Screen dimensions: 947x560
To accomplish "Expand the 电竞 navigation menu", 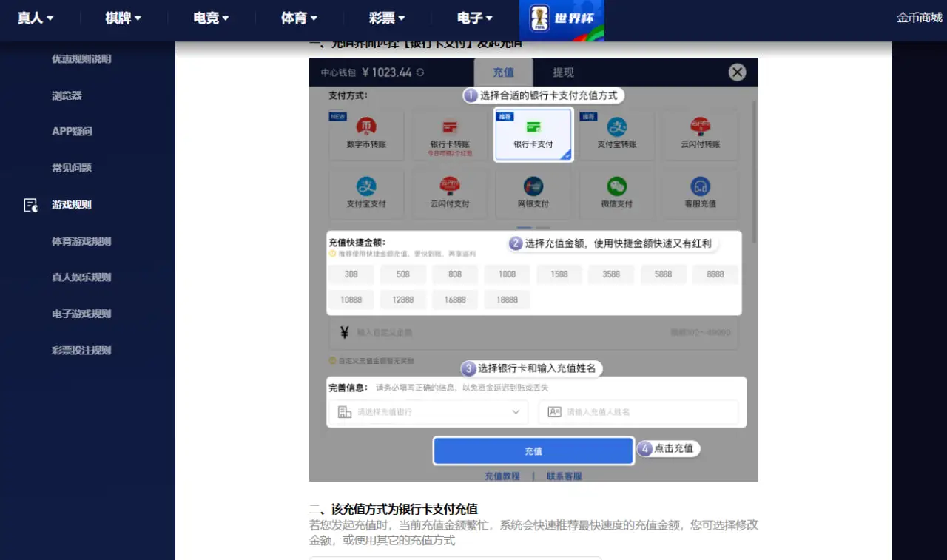I will (x=211, y=18).
